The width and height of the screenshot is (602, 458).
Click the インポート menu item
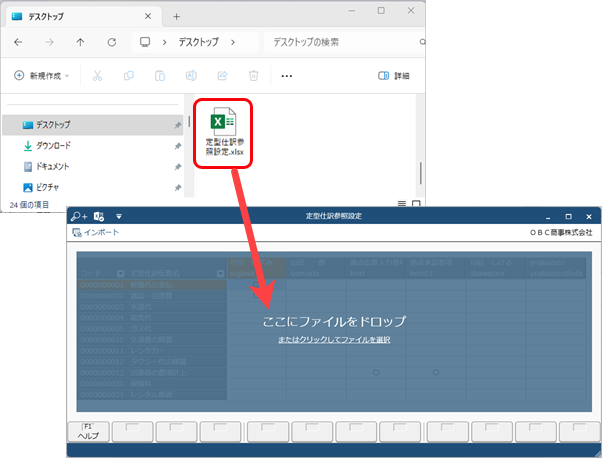[x=96, y=233]
